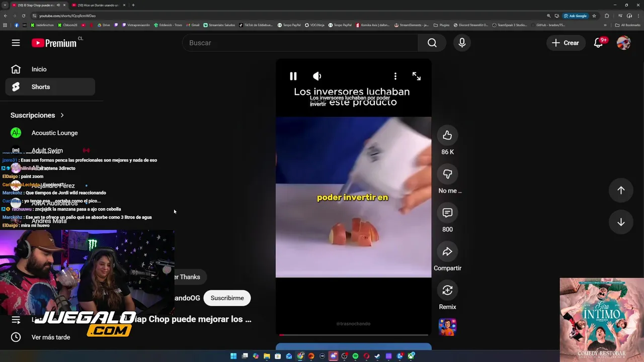Go to the next Short with down arrow
Image resolution: width=644 pixels, height=362 pixels.
[621, 222]
